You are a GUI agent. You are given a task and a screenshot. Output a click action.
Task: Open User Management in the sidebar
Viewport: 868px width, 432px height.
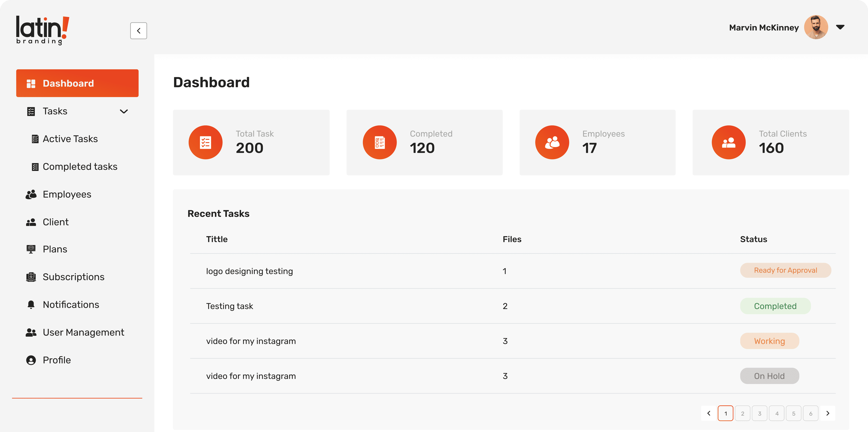pos(83,332)
